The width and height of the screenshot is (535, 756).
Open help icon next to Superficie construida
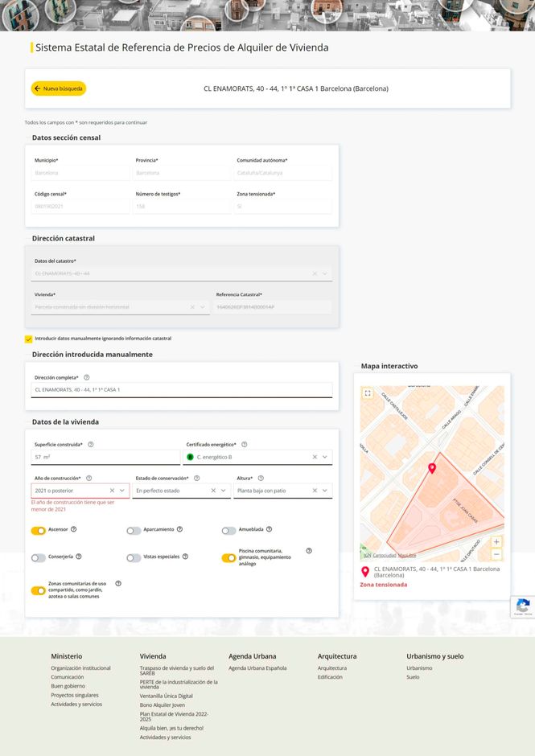tap(91, 445)
